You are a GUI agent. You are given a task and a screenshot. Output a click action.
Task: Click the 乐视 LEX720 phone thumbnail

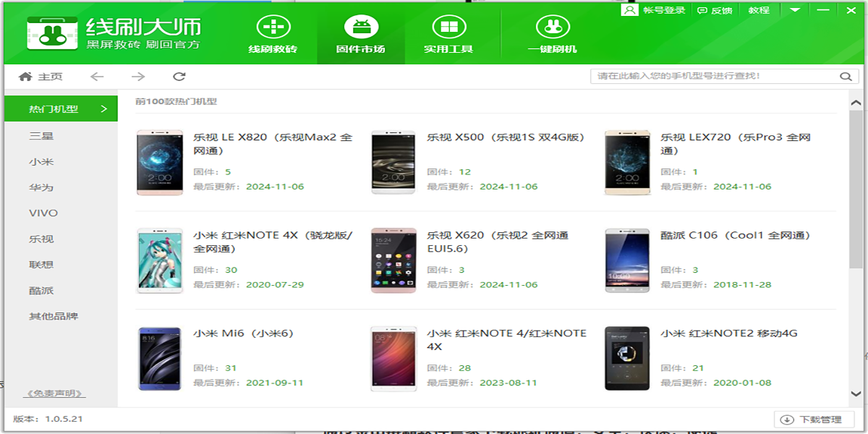point(627,163)
